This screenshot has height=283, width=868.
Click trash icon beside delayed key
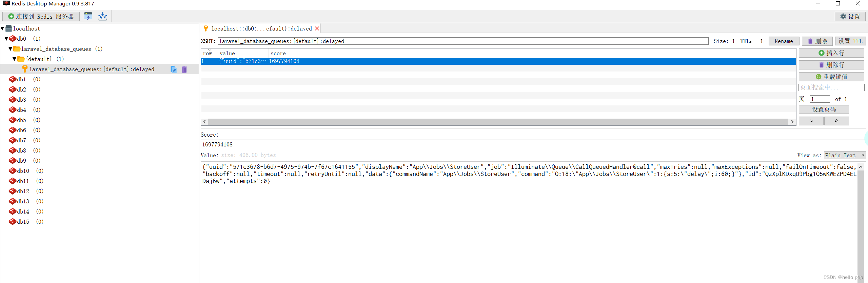pyautogui.click(x=184, y=69)
